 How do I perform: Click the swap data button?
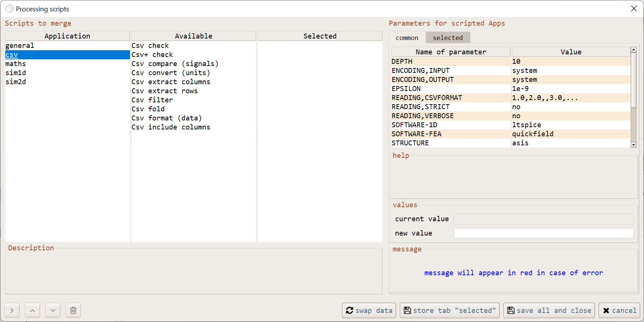point(369,310)
